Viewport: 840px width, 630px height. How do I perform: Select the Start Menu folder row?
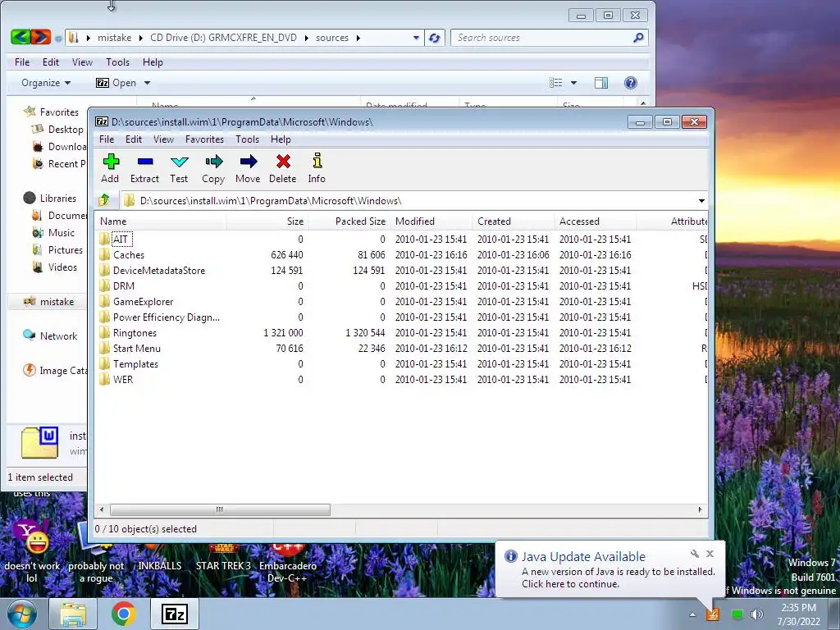tap(402, 348)
